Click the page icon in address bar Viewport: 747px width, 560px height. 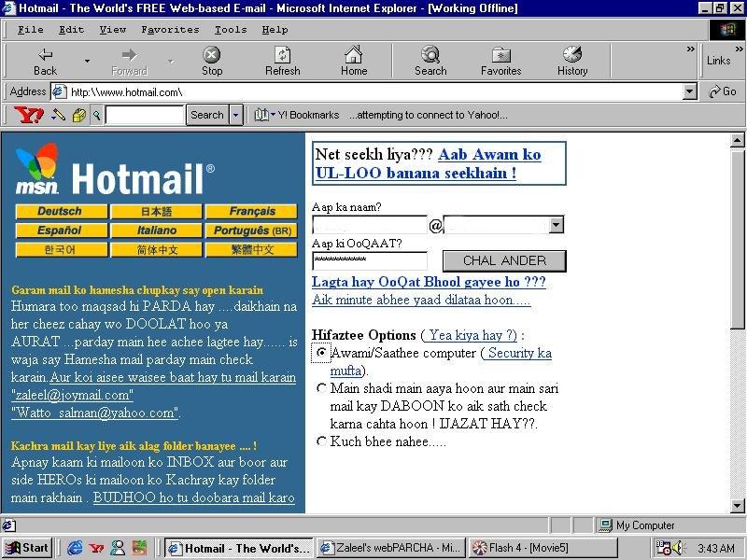(x=59, y=91)
